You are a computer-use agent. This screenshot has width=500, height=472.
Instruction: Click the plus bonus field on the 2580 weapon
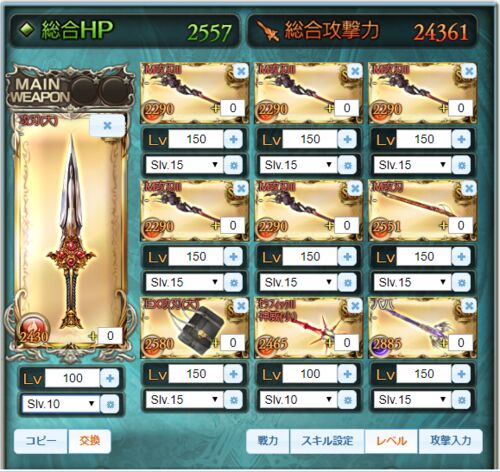click(x=233, y=343)
